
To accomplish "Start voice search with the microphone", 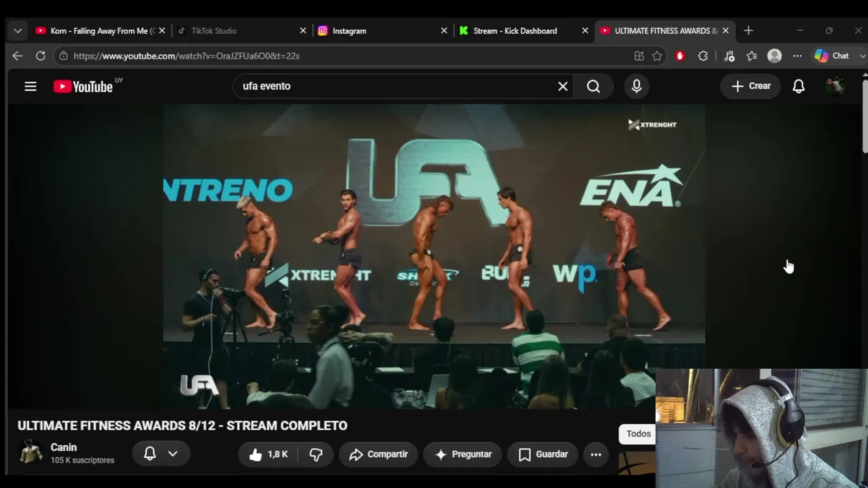I will 636,86.
